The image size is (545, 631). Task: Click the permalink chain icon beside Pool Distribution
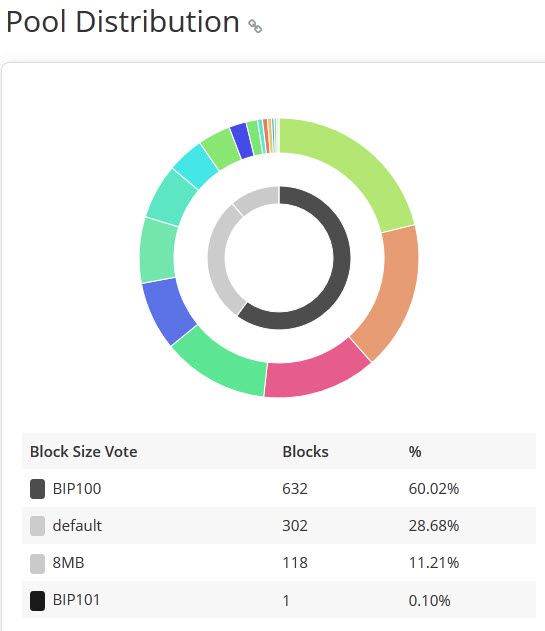pyautogui.click(x=255, y=26)
